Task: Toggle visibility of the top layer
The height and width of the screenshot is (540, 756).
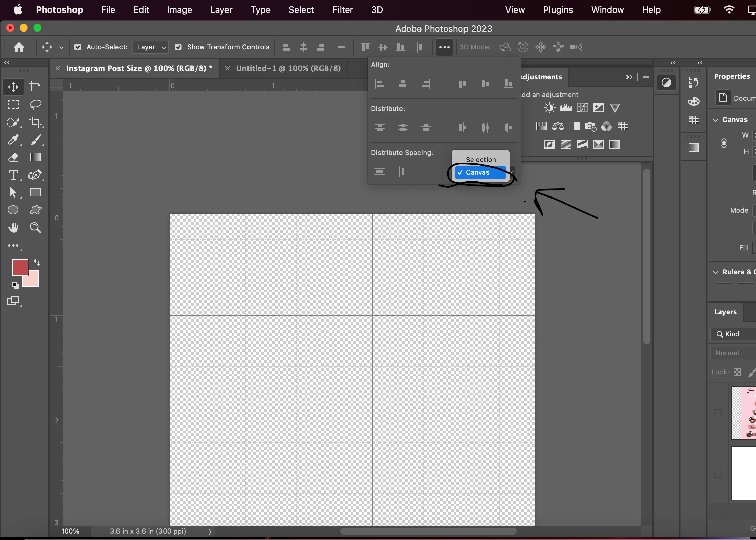Action: pyautogui.click(x=718, y=413)
